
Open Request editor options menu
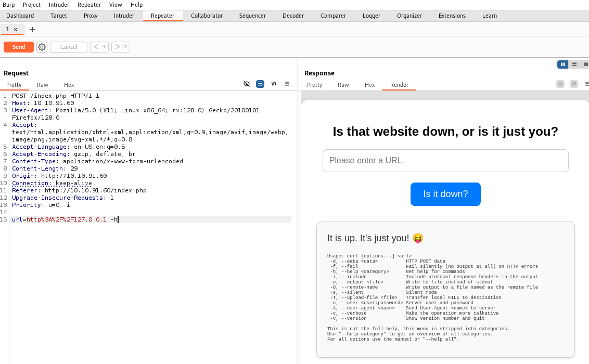(287, 84)
